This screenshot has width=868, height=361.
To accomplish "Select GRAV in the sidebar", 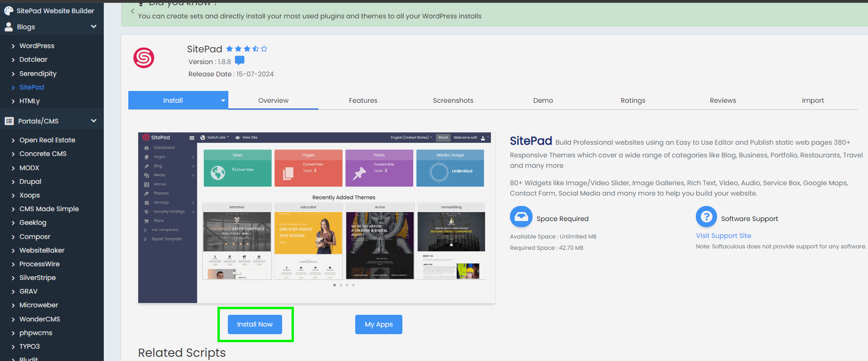I will [x=28, y=291].
